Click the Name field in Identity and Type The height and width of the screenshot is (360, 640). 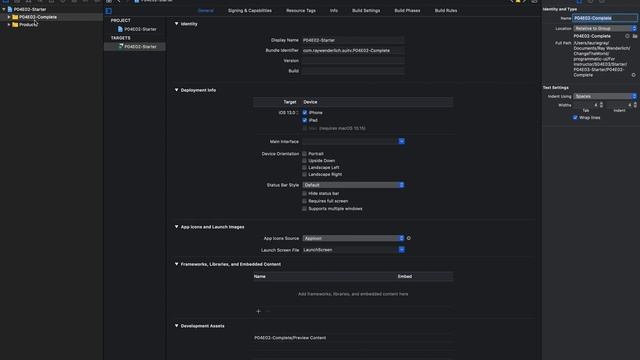[605, 18]
